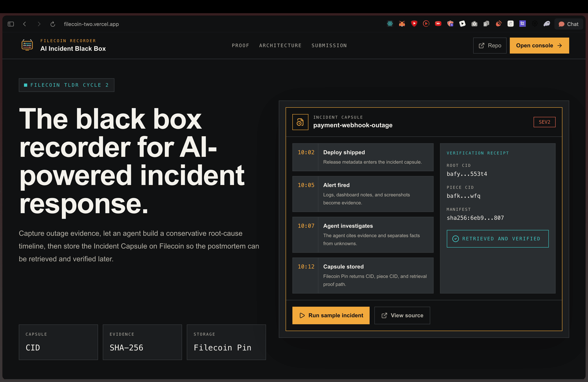This screenshot has width=588, height=382.
Task: Go to the Proof section
Action: coord(240,45)
